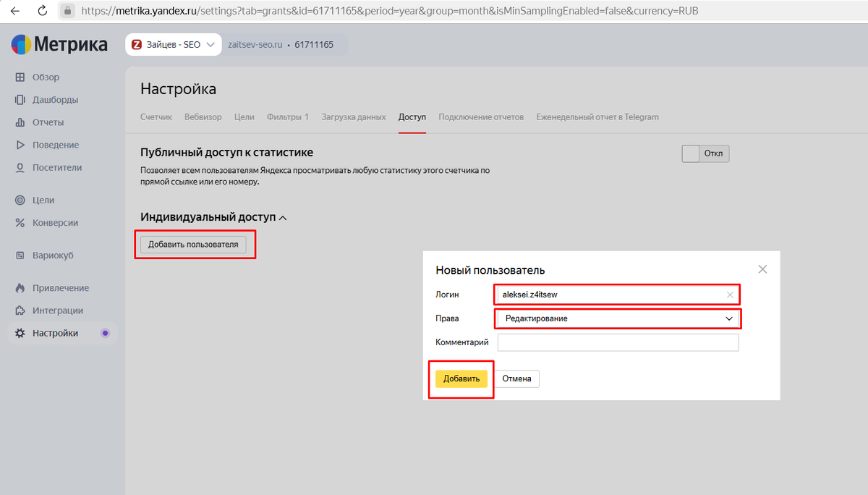The image size is (868, 495).
Task: Open Поведение section in sidebar
Action: coord(56,145)
